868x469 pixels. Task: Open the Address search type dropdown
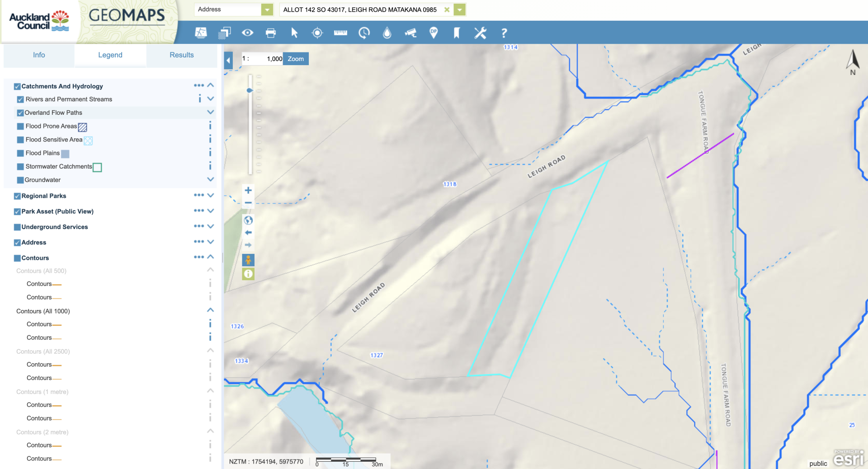[x=267, y=9]
